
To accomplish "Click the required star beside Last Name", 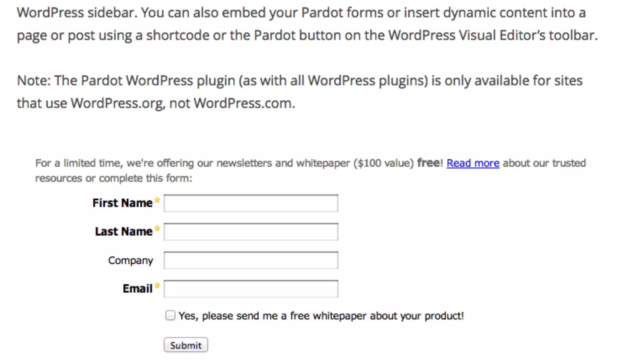I will [157, 228].
